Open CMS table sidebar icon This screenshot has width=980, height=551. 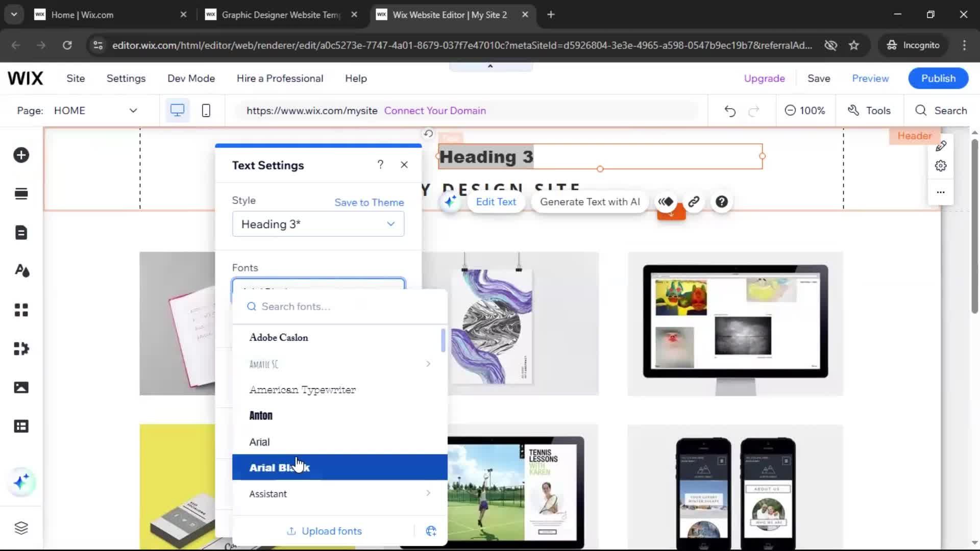pyautogui.click(x=21, y=427)
